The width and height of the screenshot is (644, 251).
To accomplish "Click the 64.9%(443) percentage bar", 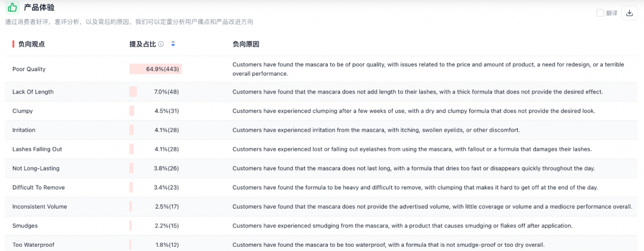I will pos(156,69).
